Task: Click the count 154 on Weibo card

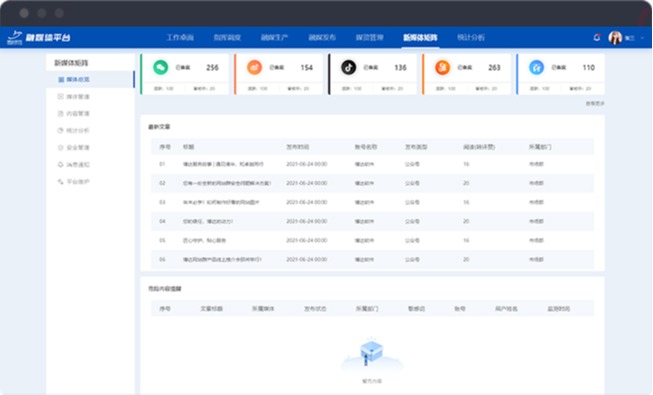Action: pos(307,68)
